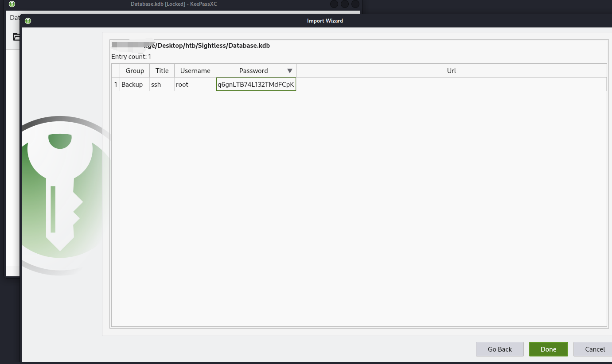Screen dimensions: 612x364
Task: Toggle the Password column sort arrow
Action: pos(290,71)
